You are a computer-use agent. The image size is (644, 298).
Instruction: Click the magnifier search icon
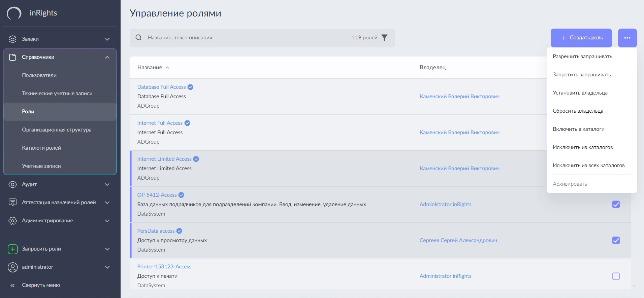[x=138, y=38]
